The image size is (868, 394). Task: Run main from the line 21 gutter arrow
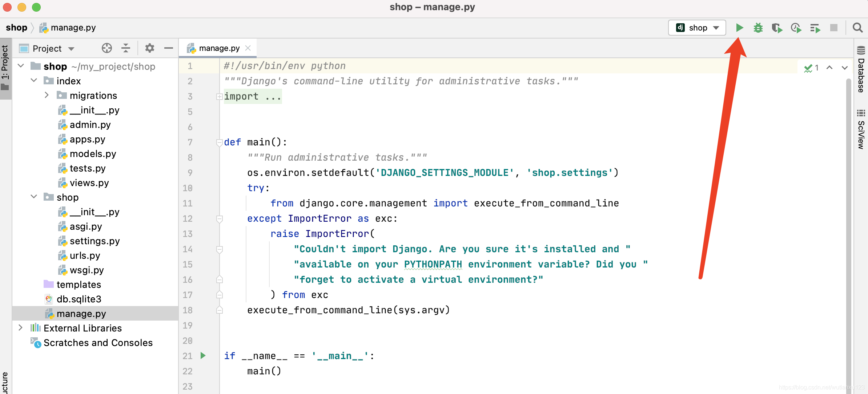tap(203, 355)
